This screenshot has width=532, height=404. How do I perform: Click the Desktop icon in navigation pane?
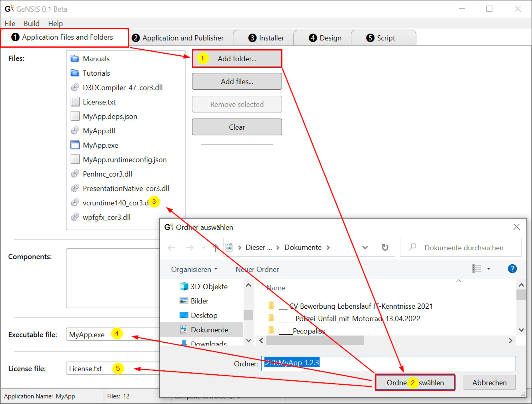point(184,316)
